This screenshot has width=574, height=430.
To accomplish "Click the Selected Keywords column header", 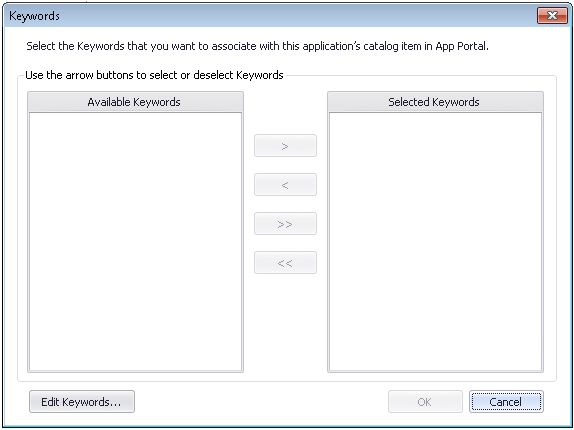I will 435,102.
